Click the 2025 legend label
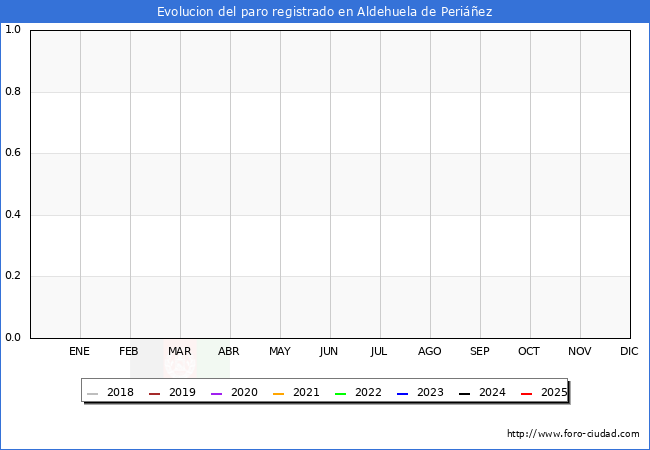The height and width of the screenshot is (450, 650). coord(554,392)
